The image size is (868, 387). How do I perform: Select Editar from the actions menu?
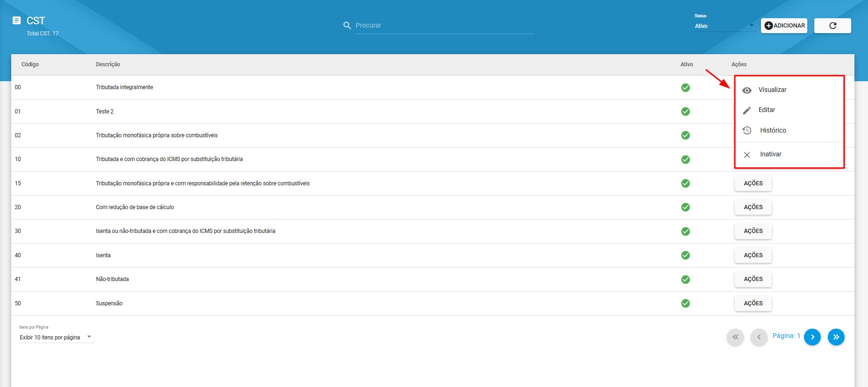pyautogui.click(x=790, y=110)
